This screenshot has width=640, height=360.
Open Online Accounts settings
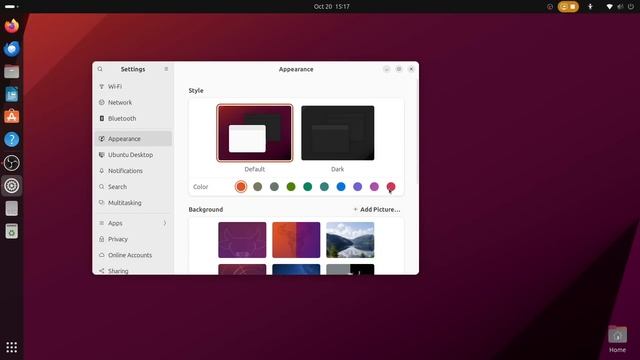[133, 255]
